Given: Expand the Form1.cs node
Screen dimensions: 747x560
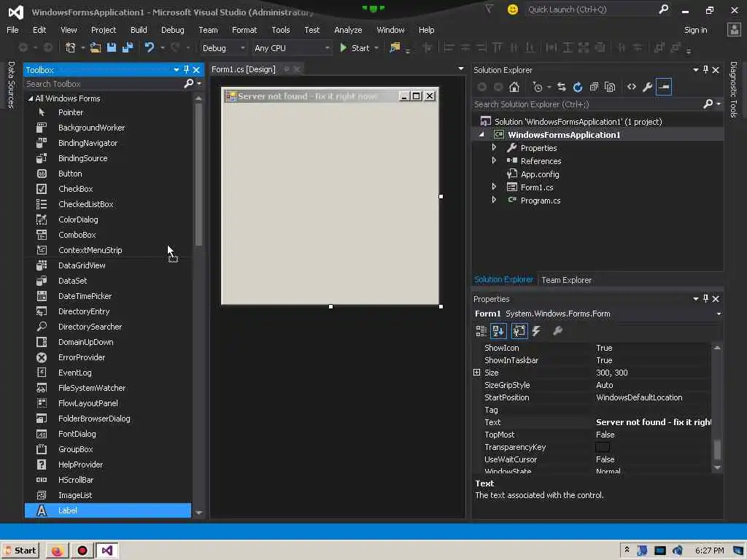Looking at the screenshot, I should pos(494,187).
